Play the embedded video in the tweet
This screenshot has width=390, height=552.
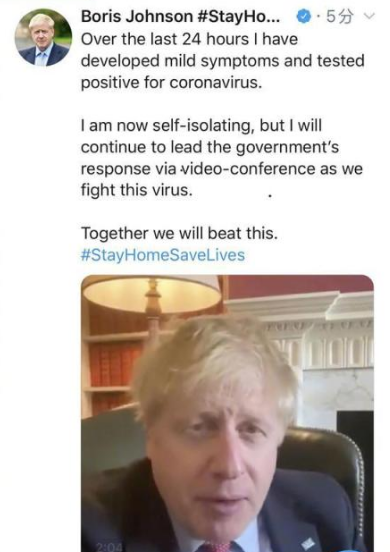pos(227,413)
